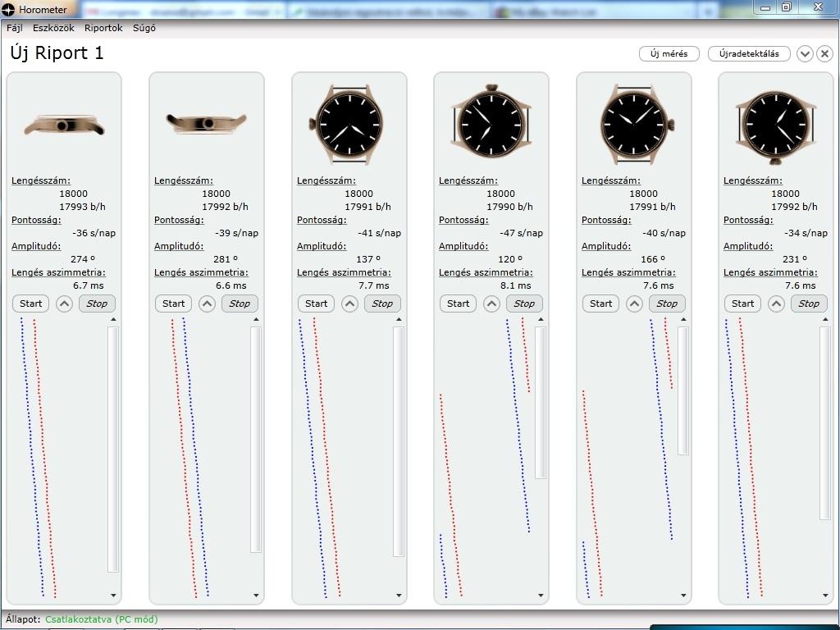The width and height of the screenshot is (840, 630).
Task: Collapse chart arrow in the -40 s/nap panel
Action: [634, 304]
